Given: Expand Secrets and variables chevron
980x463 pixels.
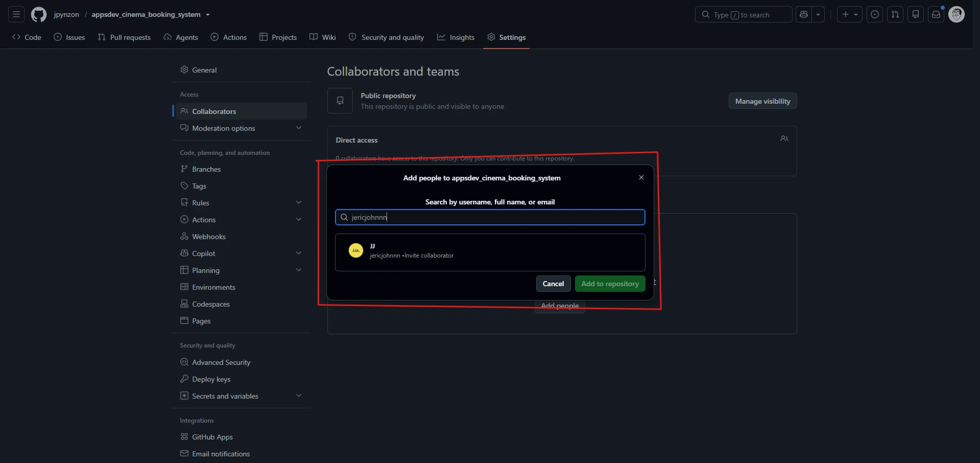Looking at the screenshot, I should click(299, 396).
